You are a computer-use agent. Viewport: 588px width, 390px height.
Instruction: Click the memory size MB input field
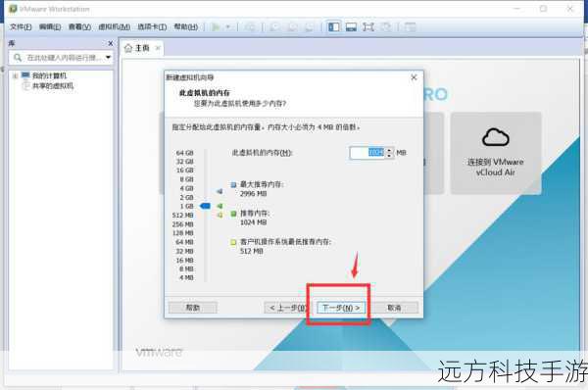pos(367,153)
